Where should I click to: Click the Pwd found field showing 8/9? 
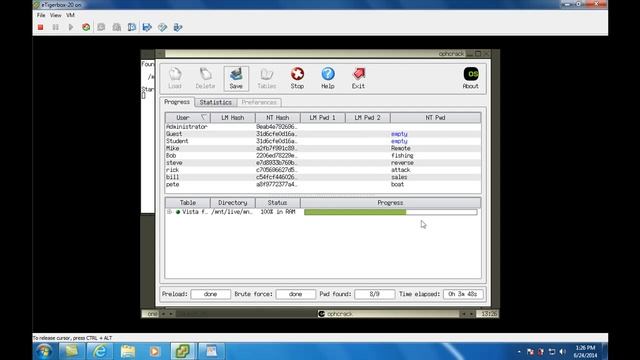(375, 294)
